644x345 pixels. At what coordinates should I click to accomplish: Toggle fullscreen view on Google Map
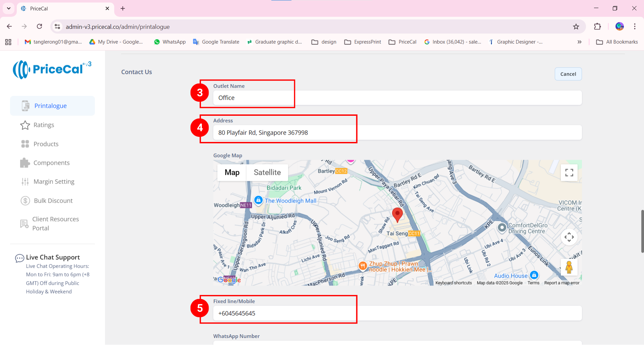[569, 172]
